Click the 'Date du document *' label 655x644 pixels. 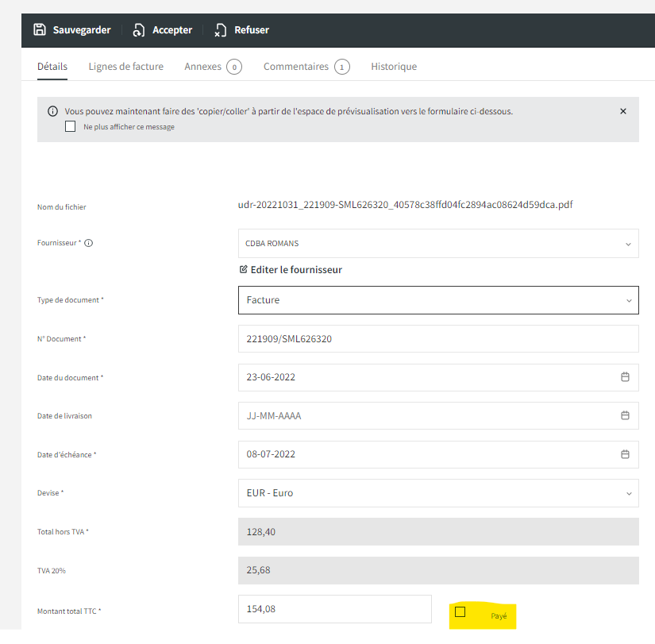70,378
